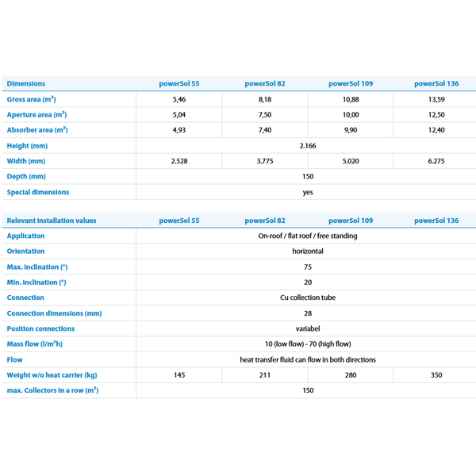Select the 'Orientation' row label
The width and height of the screenshot is (476, 476).
pos(25,251)
